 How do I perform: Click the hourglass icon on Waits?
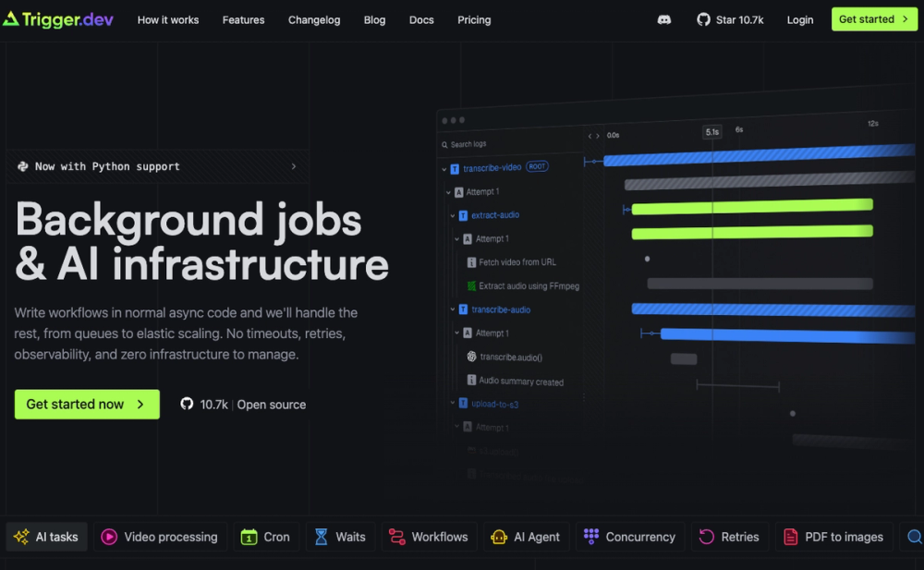pos(322,537)
